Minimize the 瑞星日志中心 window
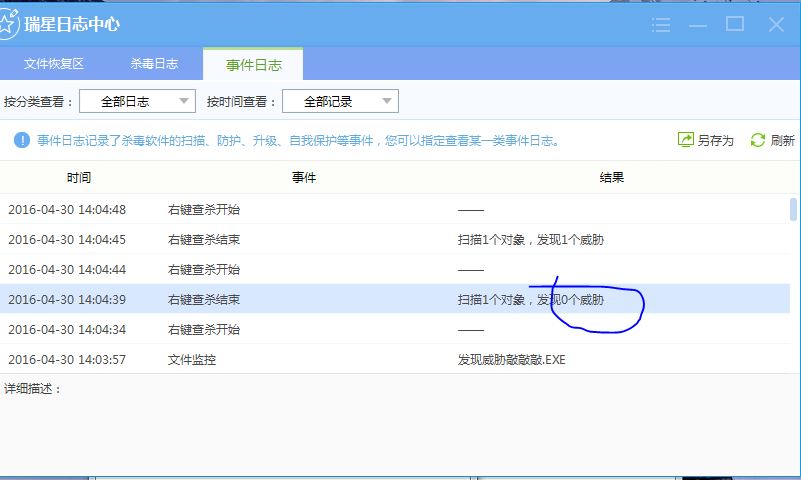Image resolution: width=801 pixels, height=480 pixels. coord(697,26)
